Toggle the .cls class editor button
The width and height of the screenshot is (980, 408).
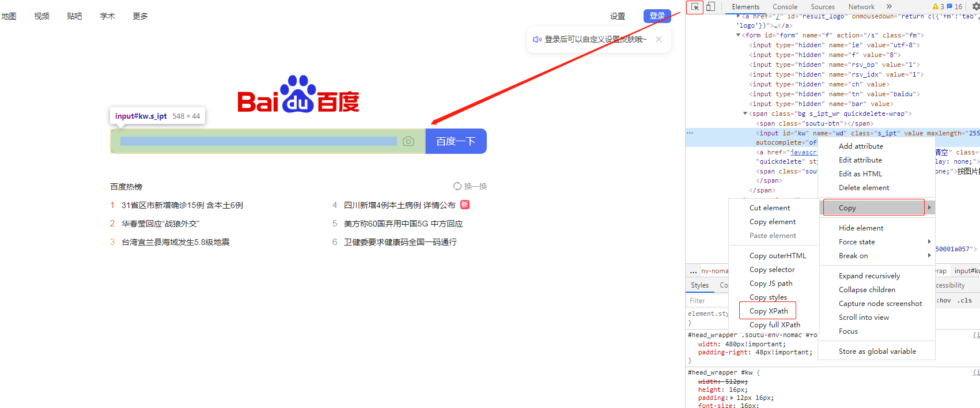pyautogui.click(x=964, y=300)
